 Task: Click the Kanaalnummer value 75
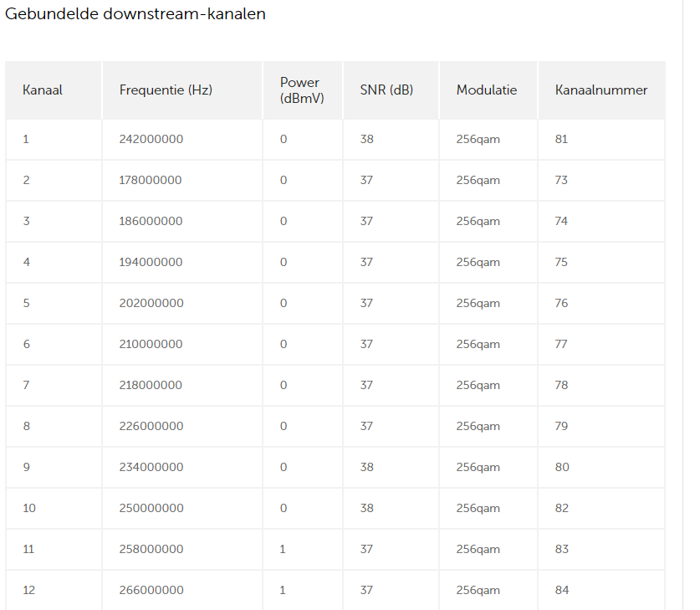click(x=561, y=262)
